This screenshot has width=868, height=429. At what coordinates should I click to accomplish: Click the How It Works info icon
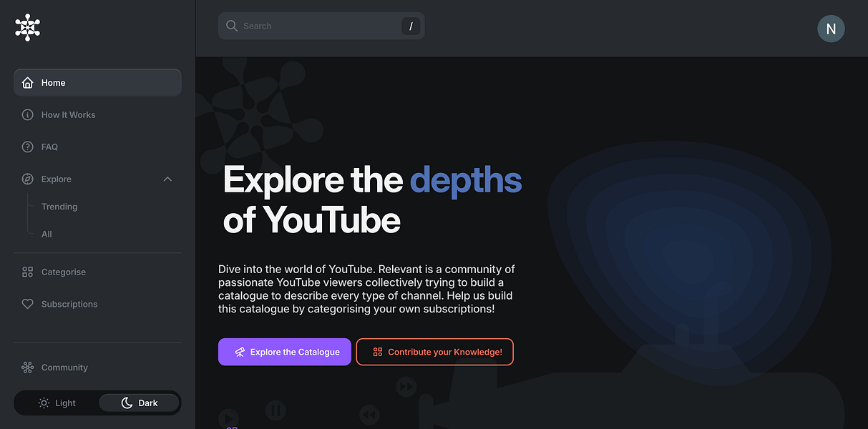click(x=27, y=115)
